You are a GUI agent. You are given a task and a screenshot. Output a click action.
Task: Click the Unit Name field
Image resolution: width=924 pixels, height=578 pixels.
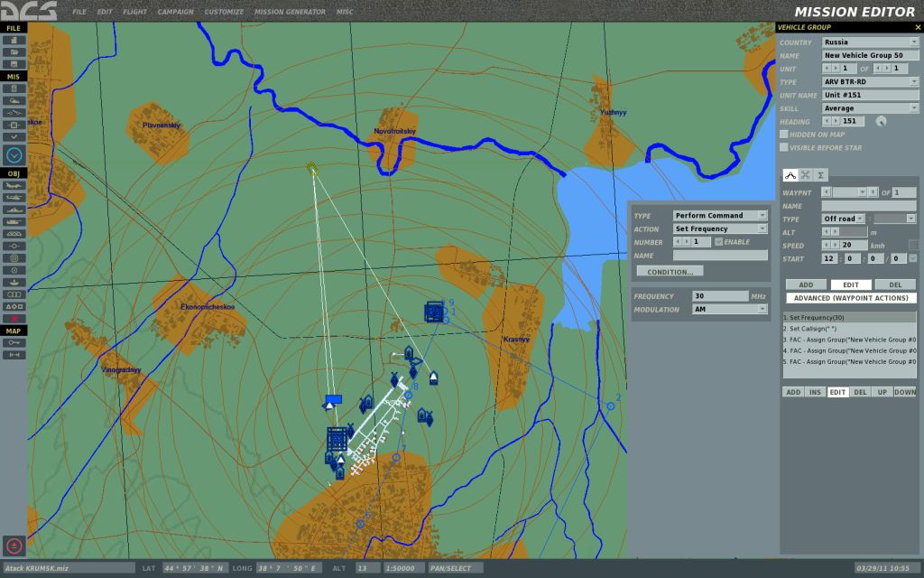coord(871,94)
